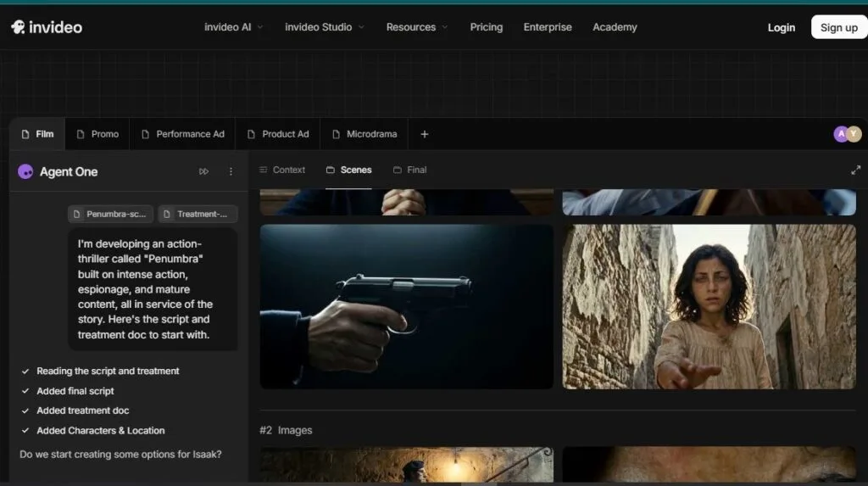Click the collaborator avatars
Image resolution: width=868 pixels, height=486 pixels.
(848, 134)
